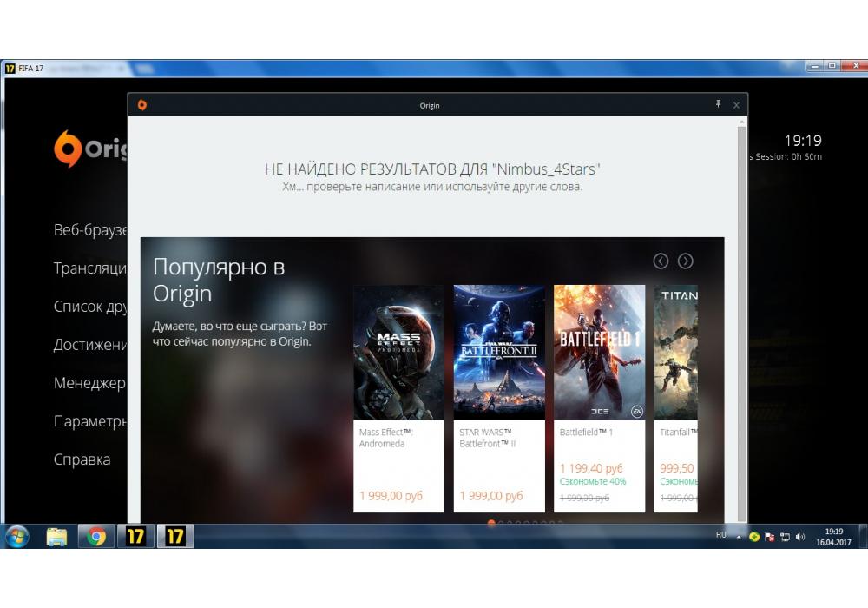Select first carousel page indicator dot

[x=491, y=523]
